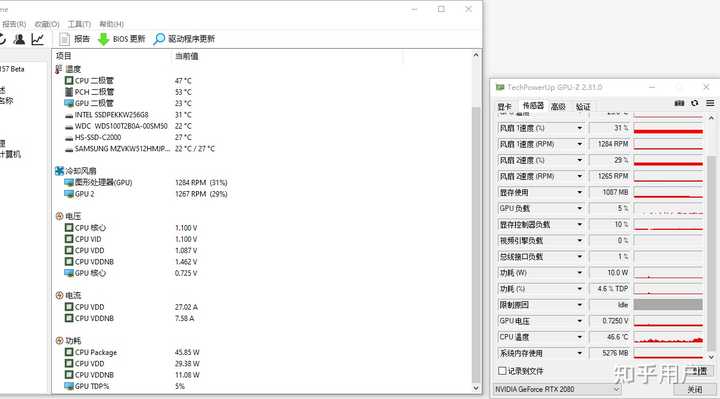This screenshot has width=720, height=399.
Task: Open the user profile icon in toolbar
Action: tap(19, 39)
